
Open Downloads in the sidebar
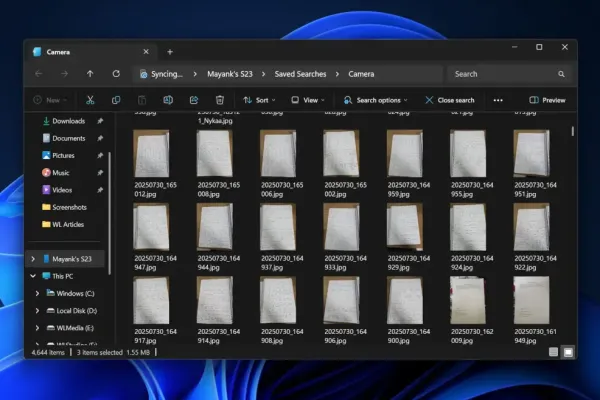tap(68, 121)
